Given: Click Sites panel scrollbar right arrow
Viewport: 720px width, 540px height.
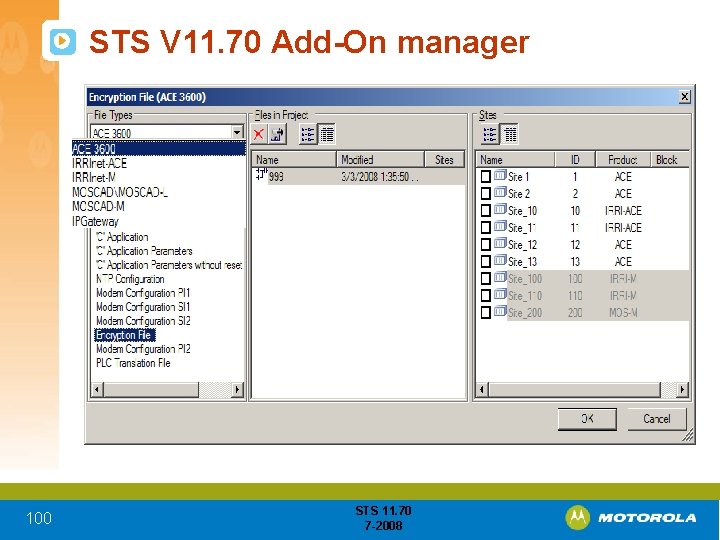Looking at the screenshot, I should (682, 390).
